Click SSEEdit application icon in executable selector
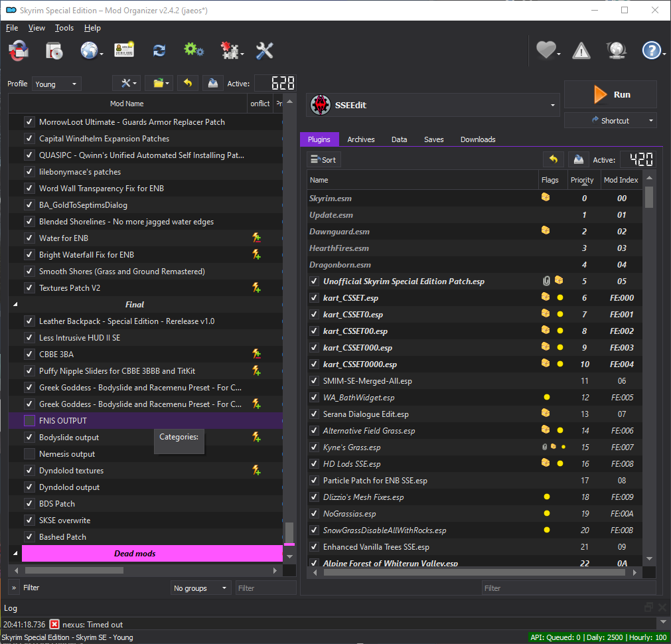Viewport: 671px width, 644px height. tap(321, 105)
